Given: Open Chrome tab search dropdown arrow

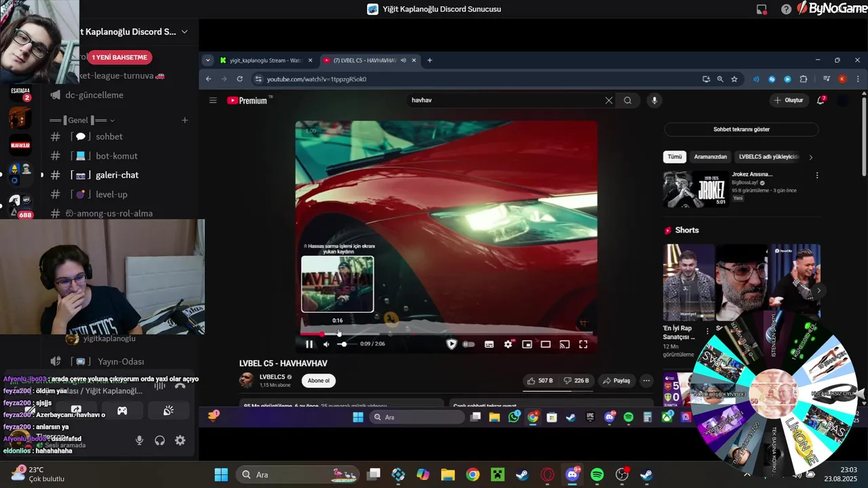Looking at the screenshot, I should point(208,60).
